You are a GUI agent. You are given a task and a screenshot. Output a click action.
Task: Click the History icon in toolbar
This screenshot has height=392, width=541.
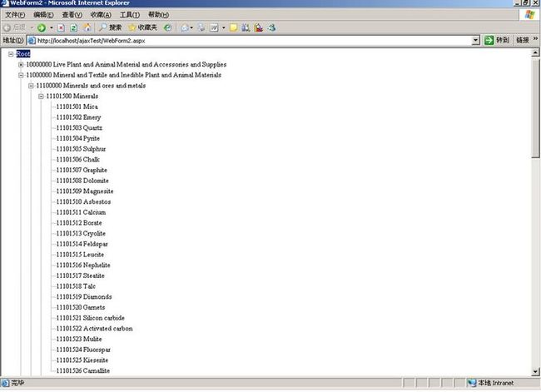(x=167, y=27)
